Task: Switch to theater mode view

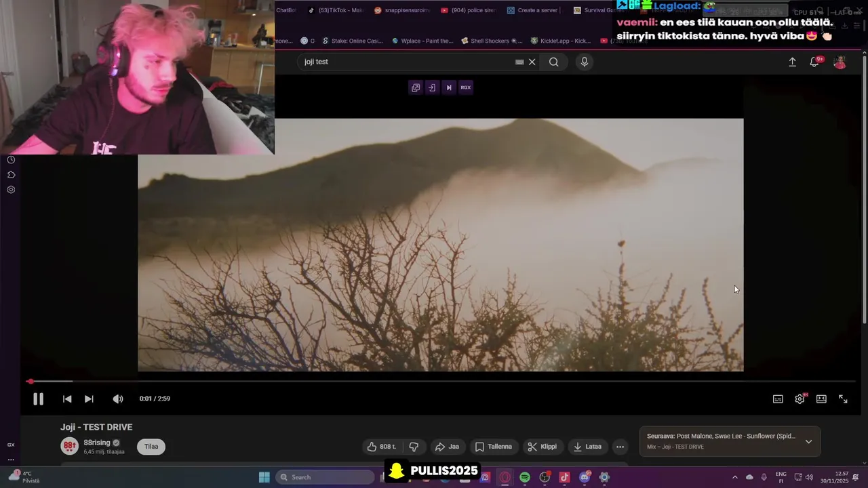Action: coord(821,399)
